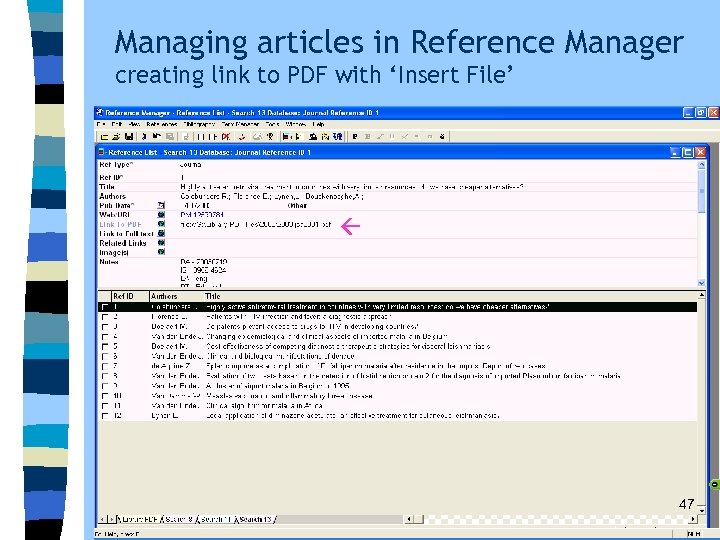Tick the checkbox for reference 7
The height and width of the screenshot is (540, 720).
[105, 366]
